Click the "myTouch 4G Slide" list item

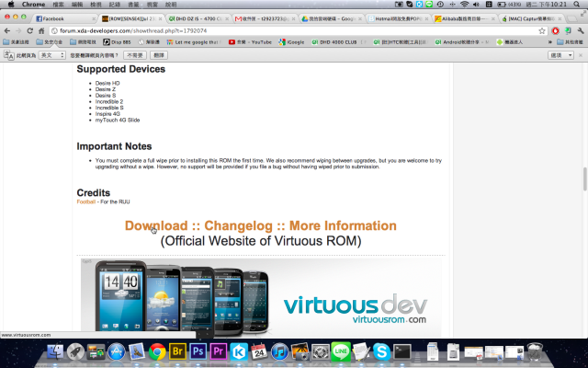point(118,120)
